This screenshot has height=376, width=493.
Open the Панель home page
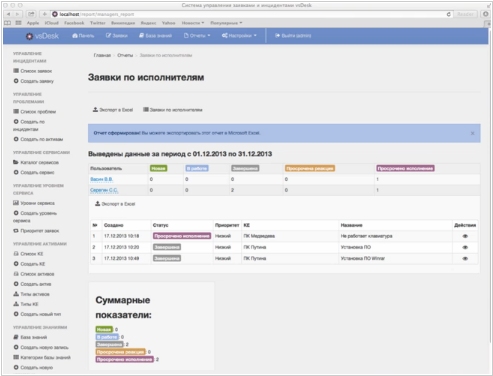click(x=83, y=36)
